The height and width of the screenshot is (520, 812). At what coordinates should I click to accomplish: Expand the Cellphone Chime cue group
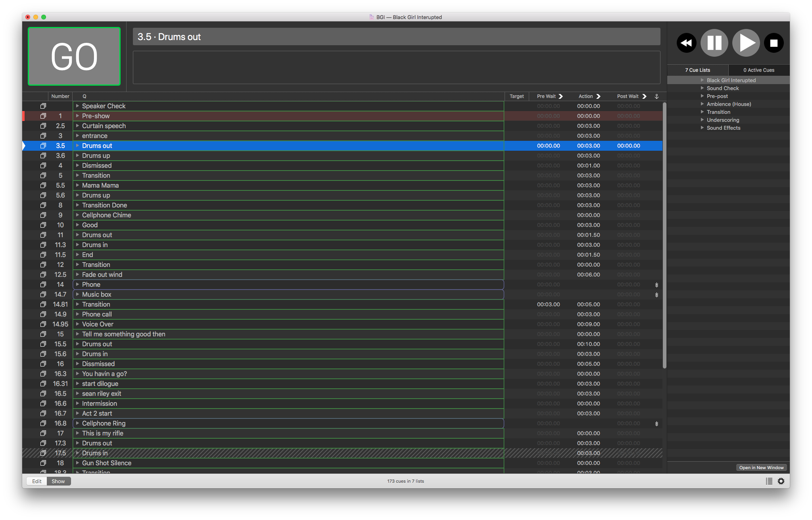click(78, 215)
